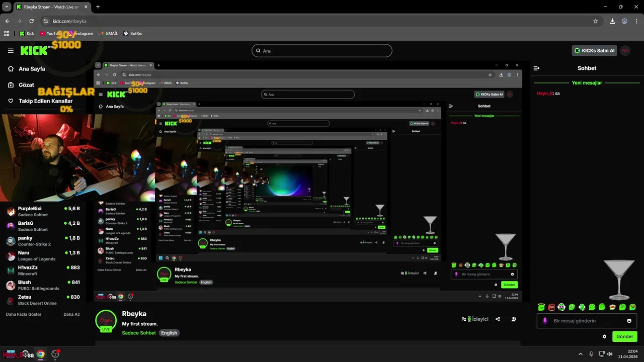
Task: Pick the halo emote in chat row
Action: 541,307
